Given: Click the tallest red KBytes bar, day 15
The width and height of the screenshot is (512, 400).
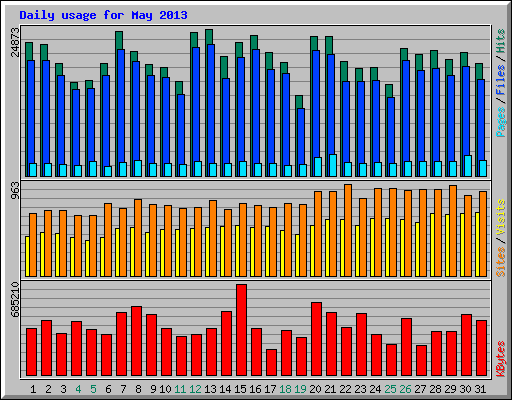Looking at the screenshot, I should pyautogui.click(x=242, y=330).
